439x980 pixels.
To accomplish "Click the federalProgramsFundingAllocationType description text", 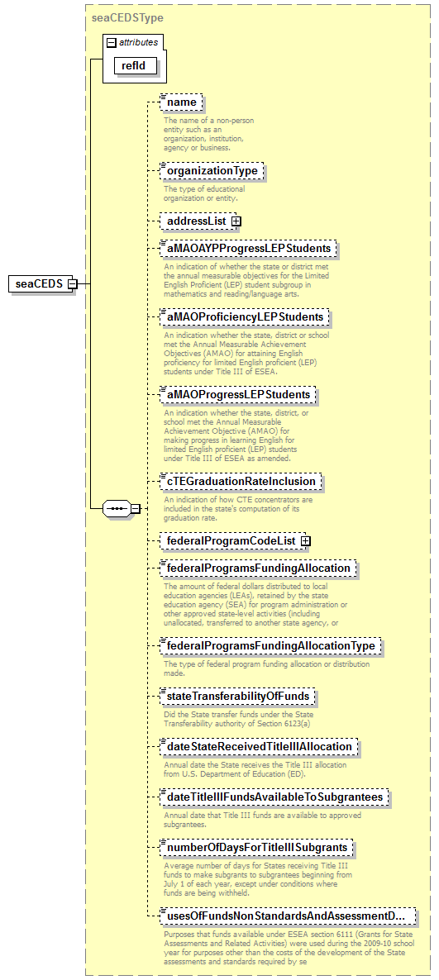I will tap(266, 668).
